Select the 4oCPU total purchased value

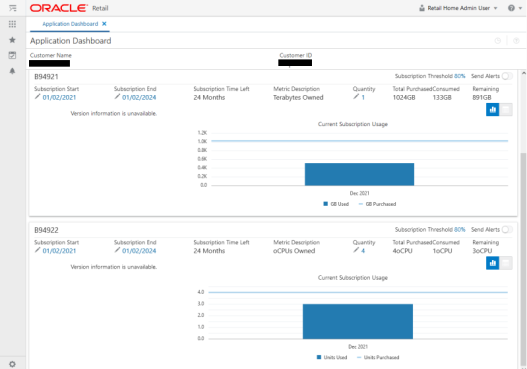click(402, 251)
